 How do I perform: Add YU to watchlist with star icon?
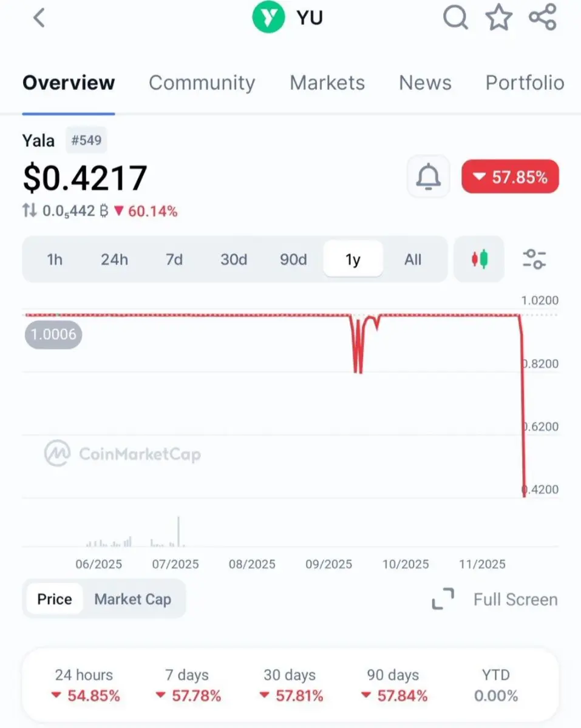point(498,17)
